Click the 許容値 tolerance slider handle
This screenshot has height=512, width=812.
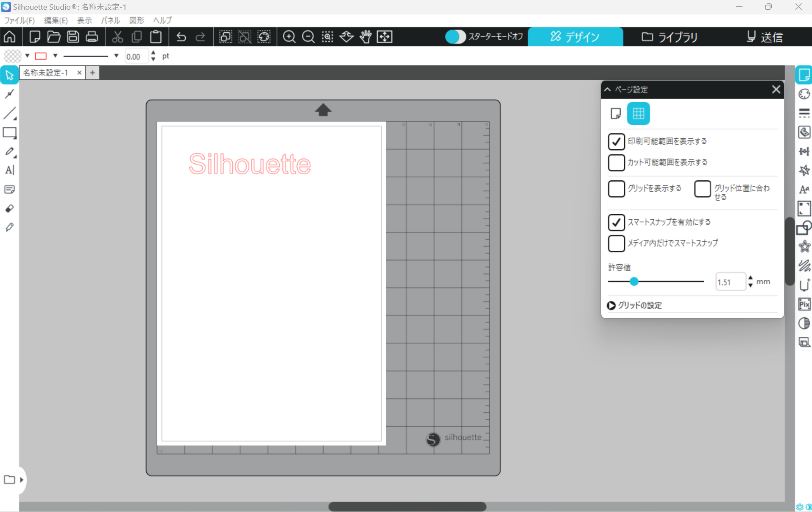[634, 282]
